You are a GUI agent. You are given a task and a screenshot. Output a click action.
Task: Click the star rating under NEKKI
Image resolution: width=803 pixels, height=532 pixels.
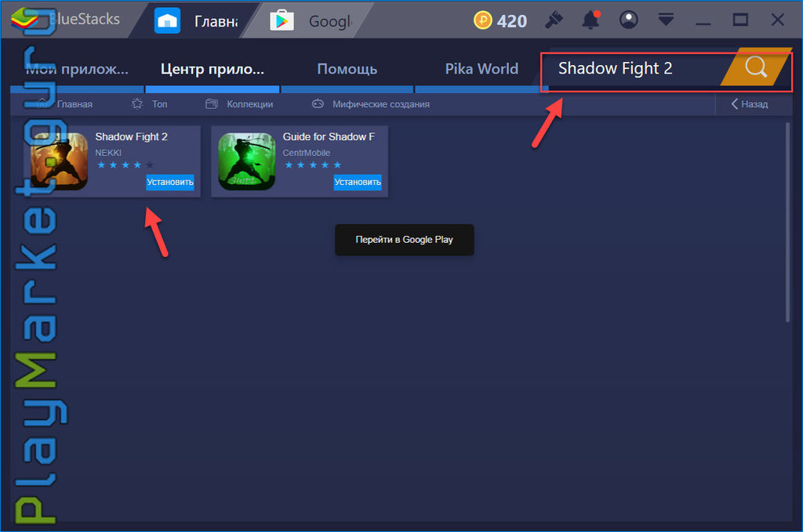point(125,165)
